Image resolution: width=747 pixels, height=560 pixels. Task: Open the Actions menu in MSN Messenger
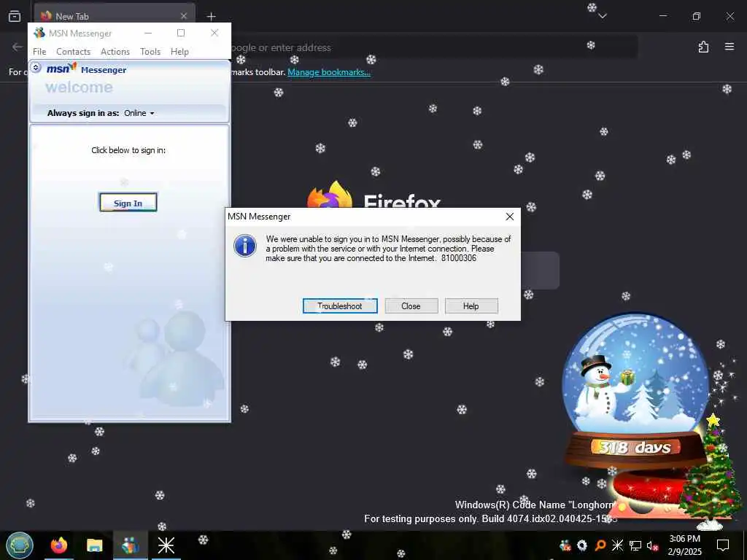pyautogui.click(x=115, y=52)
